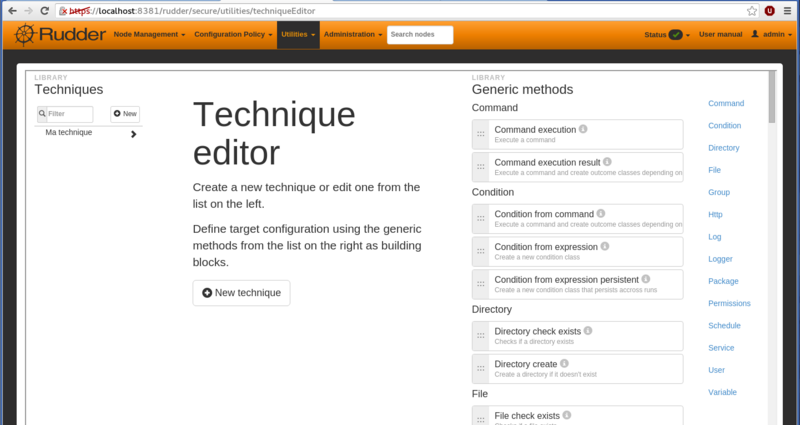
Task: Open the browser hamburger menu
Action: click(788, 11)
